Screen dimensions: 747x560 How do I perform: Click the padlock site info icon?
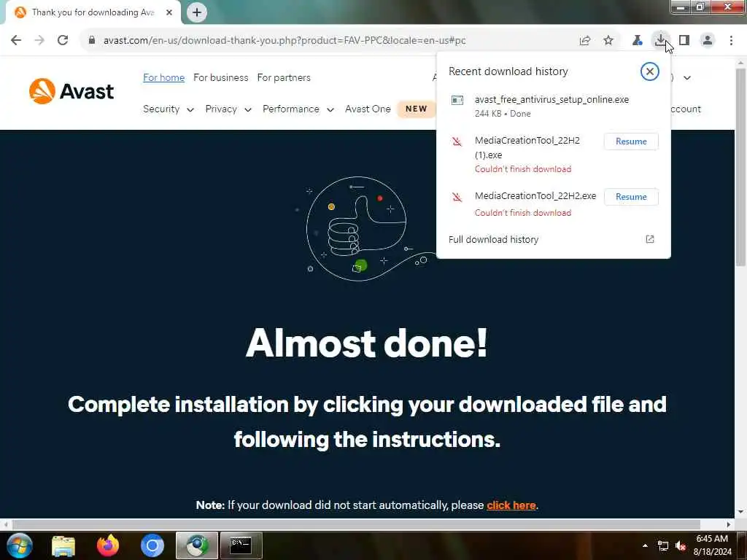(92, 40)
